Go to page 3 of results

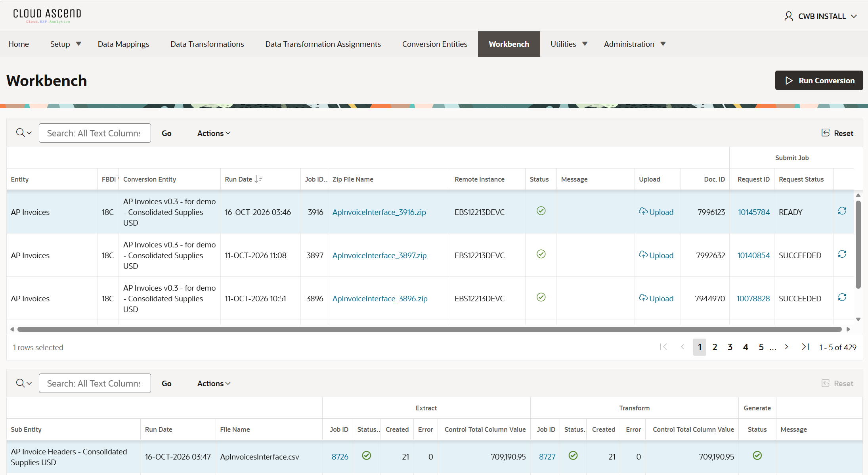[x=730, y=347]
